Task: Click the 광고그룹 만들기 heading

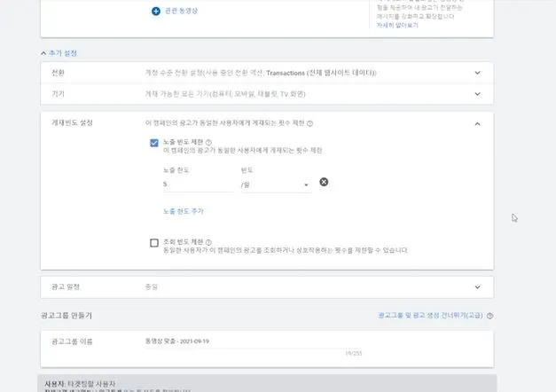Action: pyautogui.click(x=67, y=316)
